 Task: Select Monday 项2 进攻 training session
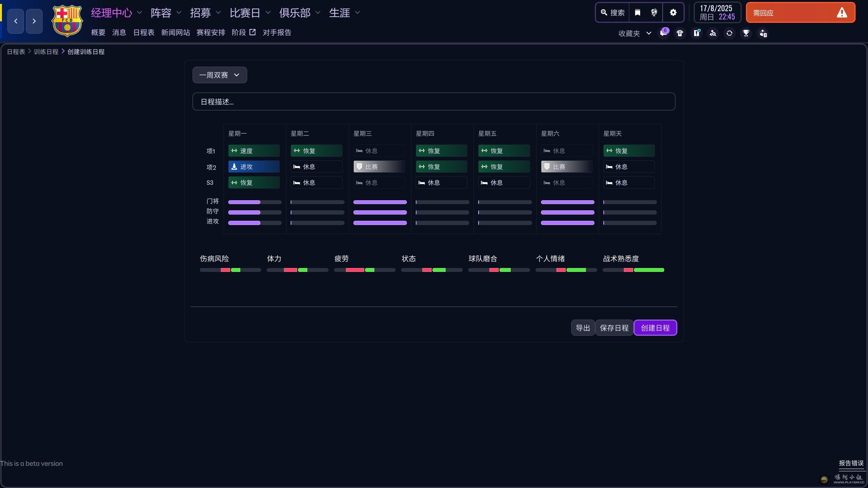click(254, 167)
